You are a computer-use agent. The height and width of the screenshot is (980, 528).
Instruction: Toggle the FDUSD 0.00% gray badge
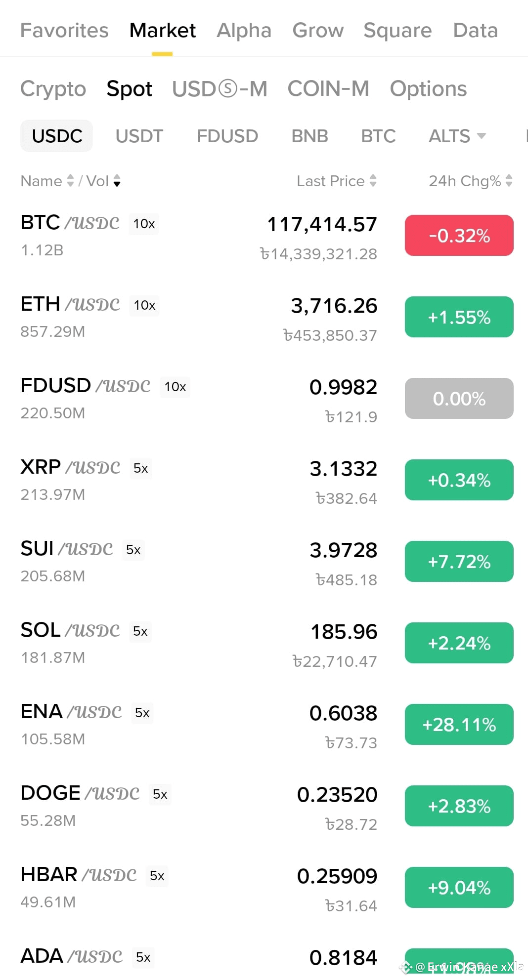[459, 399]
